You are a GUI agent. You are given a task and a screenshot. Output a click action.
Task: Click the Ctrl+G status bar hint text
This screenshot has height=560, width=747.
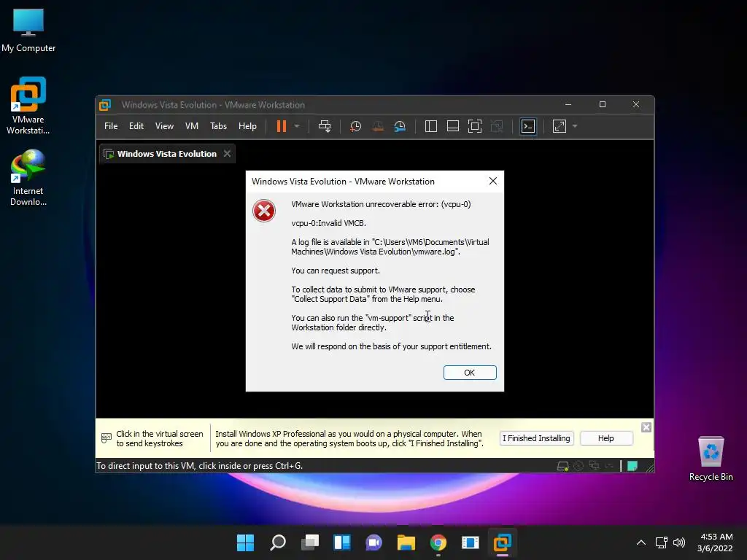coord(199,466)
